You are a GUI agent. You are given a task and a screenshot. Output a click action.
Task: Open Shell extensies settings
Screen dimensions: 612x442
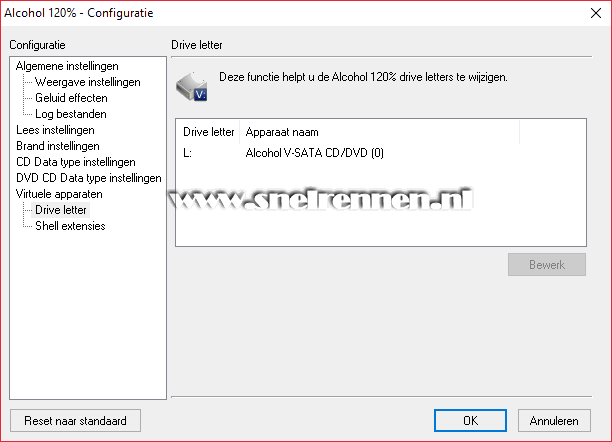coord(70,226)
